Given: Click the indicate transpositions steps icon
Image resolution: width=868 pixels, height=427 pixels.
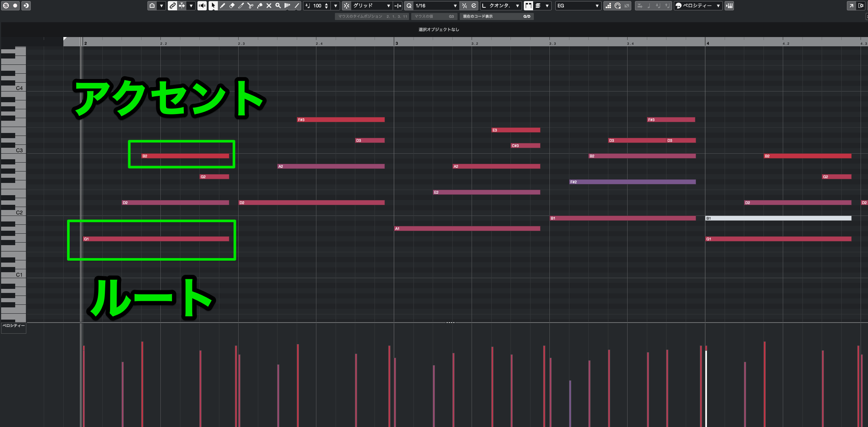Looking at the screenshot, I should coord(608,6).
